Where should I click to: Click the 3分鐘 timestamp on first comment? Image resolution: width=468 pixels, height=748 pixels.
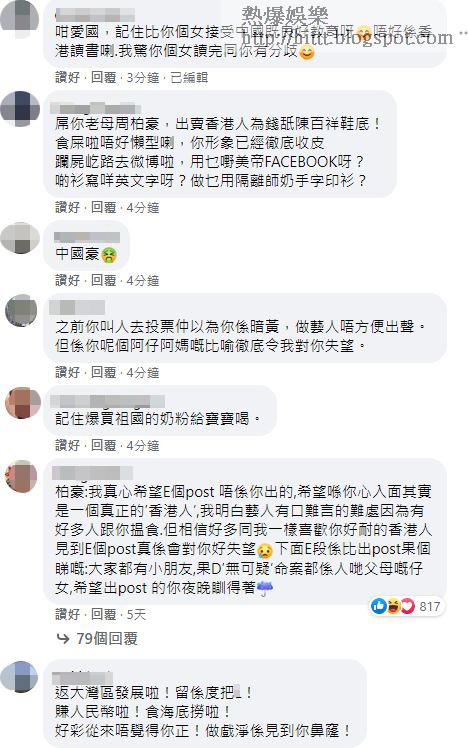pos(143,77)
